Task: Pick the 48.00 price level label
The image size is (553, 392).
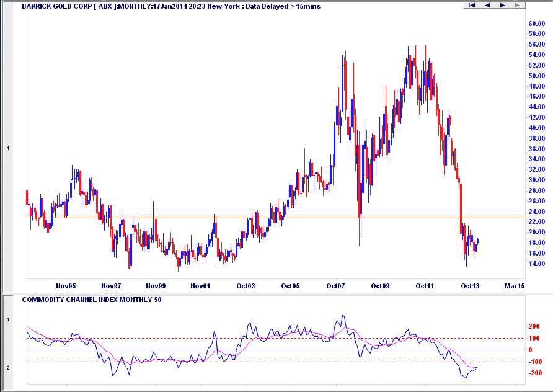Action: tap(537, 86)
